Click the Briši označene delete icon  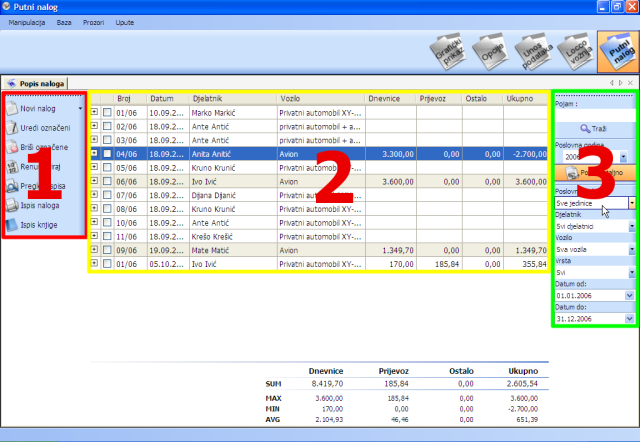(x=12, y=147)
